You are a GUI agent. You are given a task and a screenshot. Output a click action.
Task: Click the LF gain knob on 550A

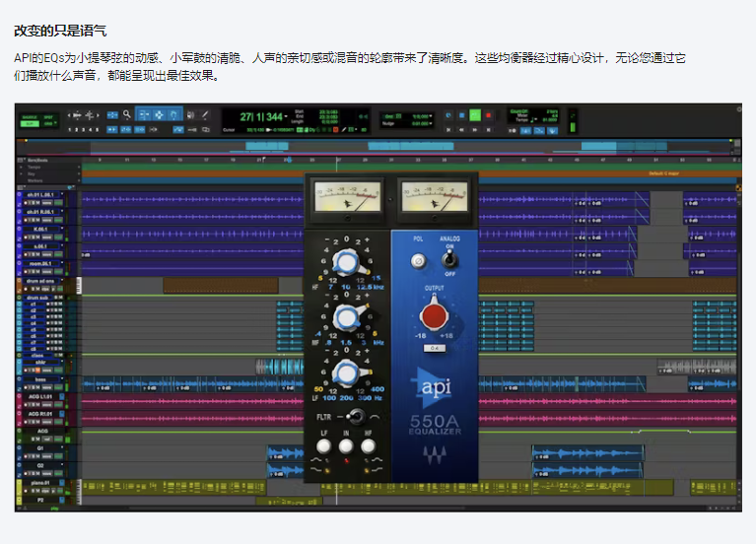pos(346,374)
